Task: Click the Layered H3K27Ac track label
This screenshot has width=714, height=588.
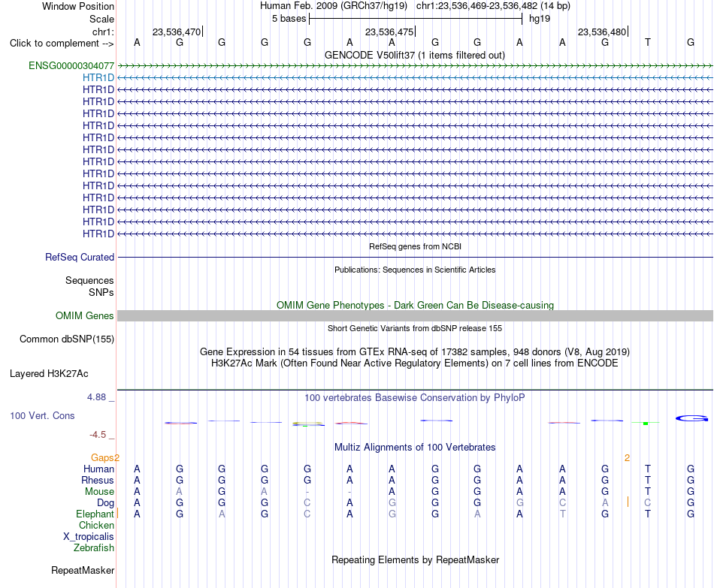Action: coord(49,374)
